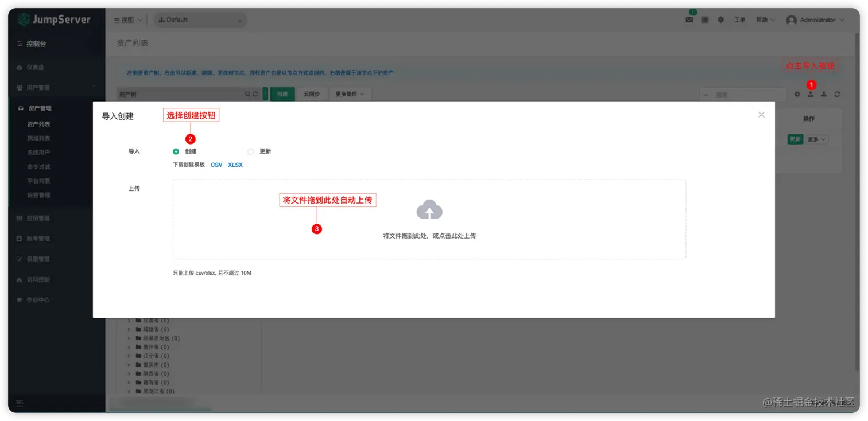Download the CSV creation template
Screen dimensions: 868x421
216,165
